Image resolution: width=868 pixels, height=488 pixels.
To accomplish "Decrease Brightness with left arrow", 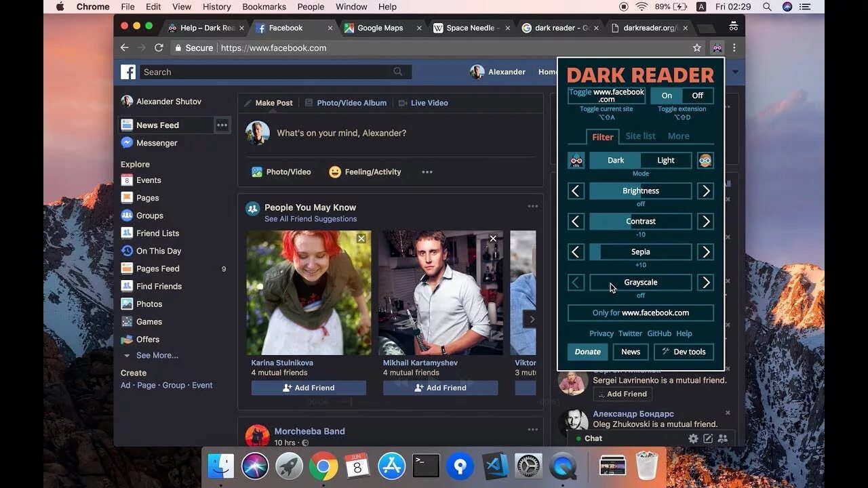I will [x=576, y=191].
